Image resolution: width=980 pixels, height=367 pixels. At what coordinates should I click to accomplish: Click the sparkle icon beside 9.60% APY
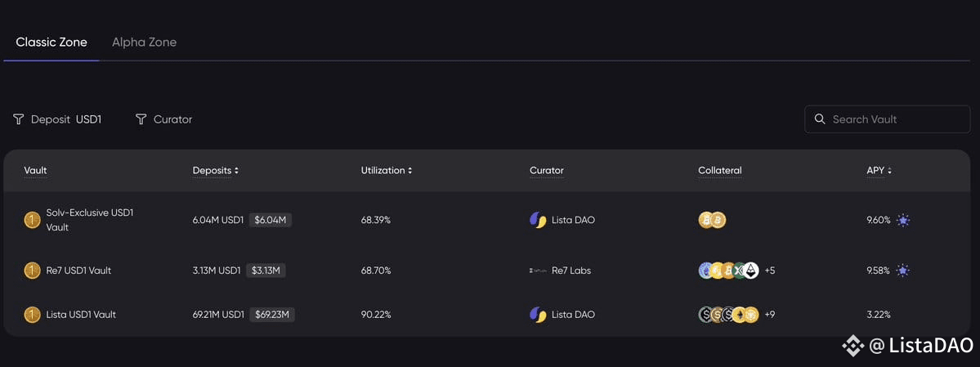coord(903,220)
